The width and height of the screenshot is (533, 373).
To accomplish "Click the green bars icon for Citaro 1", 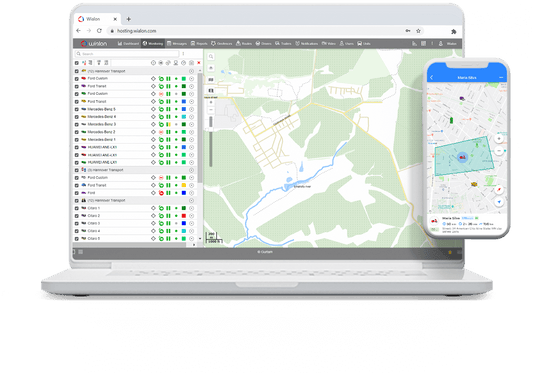I will (168, 208).
